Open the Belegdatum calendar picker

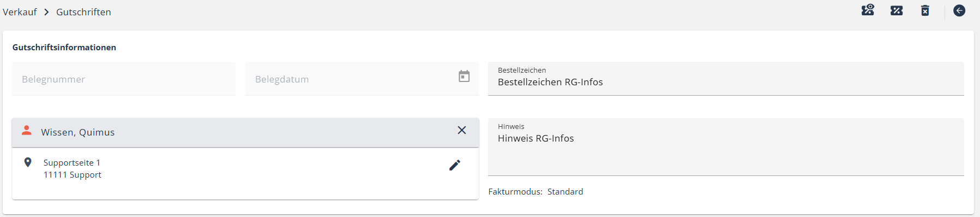coord(464,76)
